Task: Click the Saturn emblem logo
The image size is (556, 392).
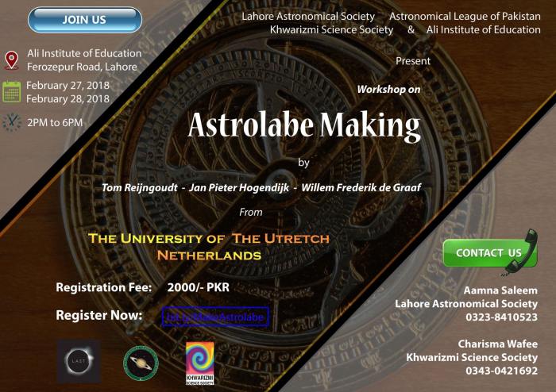Action: [x=140, y=362]
